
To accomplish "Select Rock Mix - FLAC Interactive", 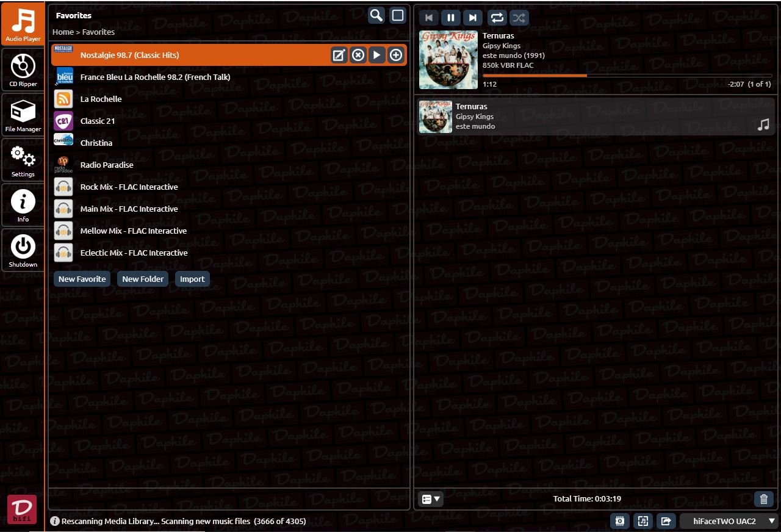I will click(x=229, y=187).
